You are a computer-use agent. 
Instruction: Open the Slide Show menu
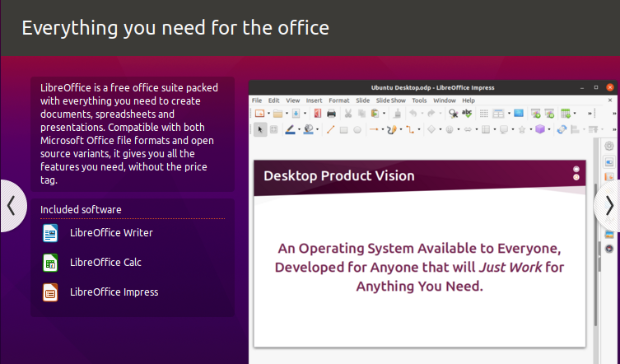click(x=392, y=100)
